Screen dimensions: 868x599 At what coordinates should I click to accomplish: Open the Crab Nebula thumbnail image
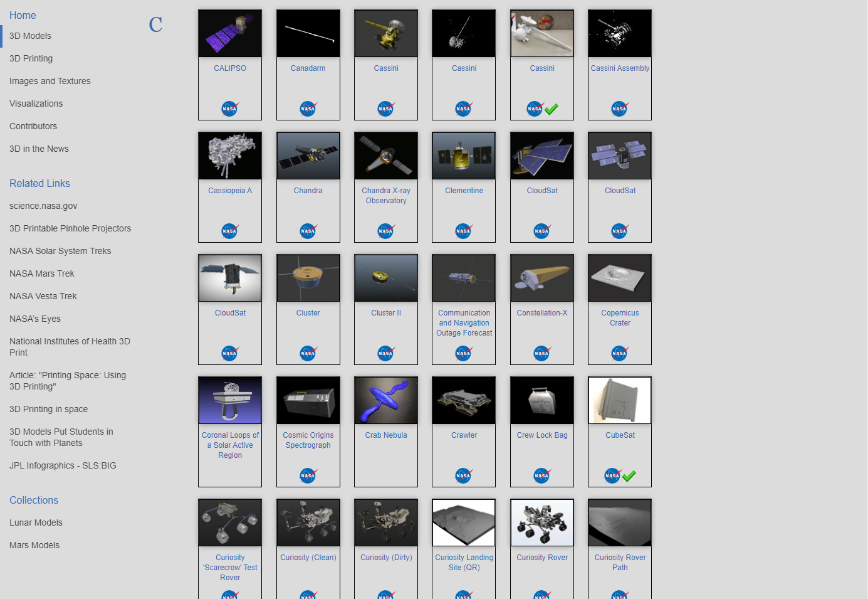385,400
